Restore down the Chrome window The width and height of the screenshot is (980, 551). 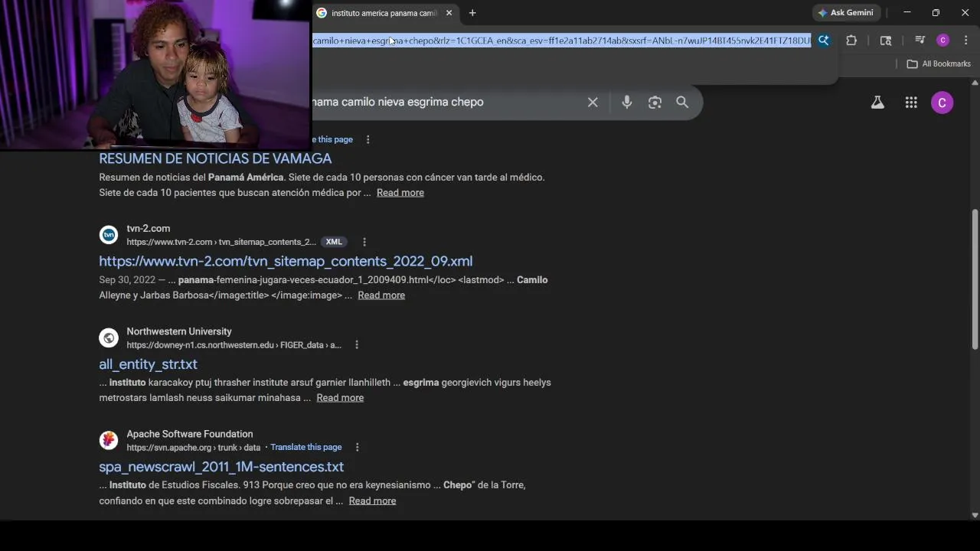(x=936, y=13)
